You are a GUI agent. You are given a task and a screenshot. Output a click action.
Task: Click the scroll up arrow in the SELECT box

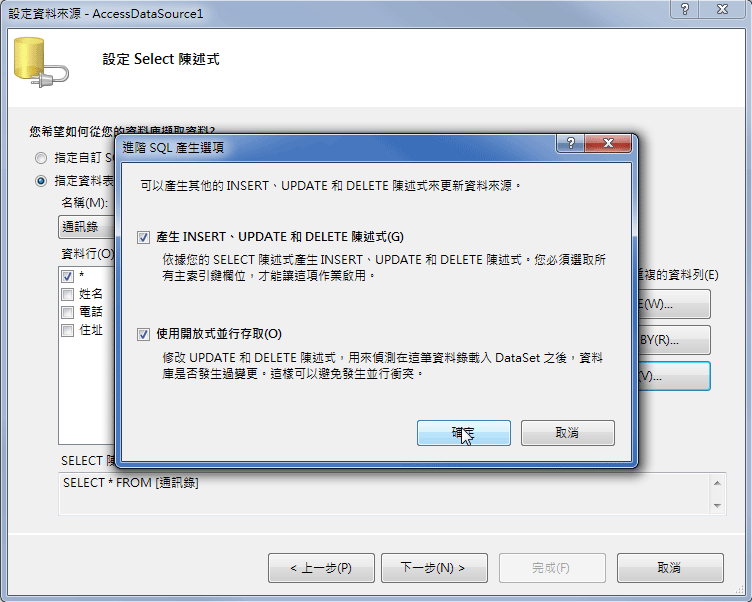pyautogui.click(x=717, y=483)
